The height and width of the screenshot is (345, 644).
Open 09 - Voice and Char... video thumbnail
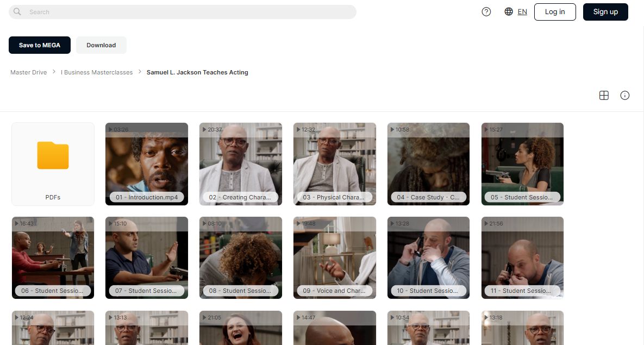click(335, 258)
